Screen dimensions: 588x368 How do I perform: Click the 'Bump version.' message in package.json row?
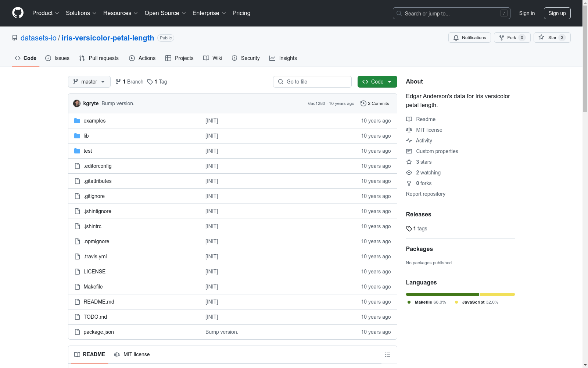222,332
